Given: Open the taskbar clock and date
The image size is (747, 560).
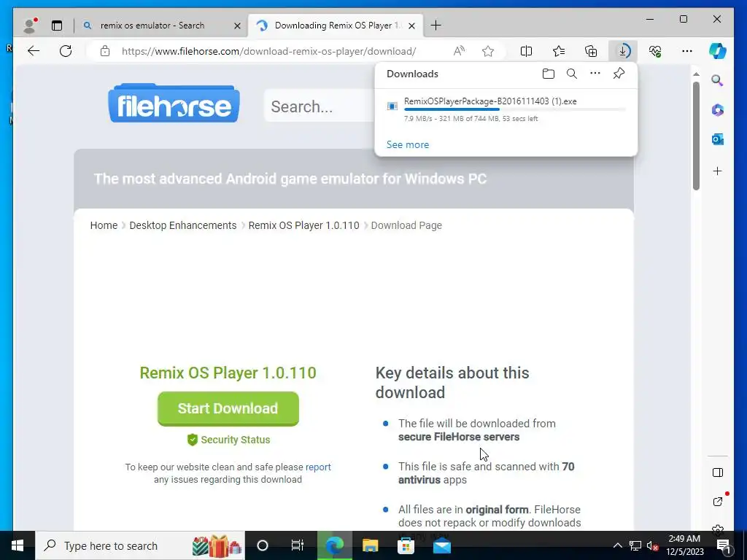Looking at the screenshot, I should click(x=684, y=545).
